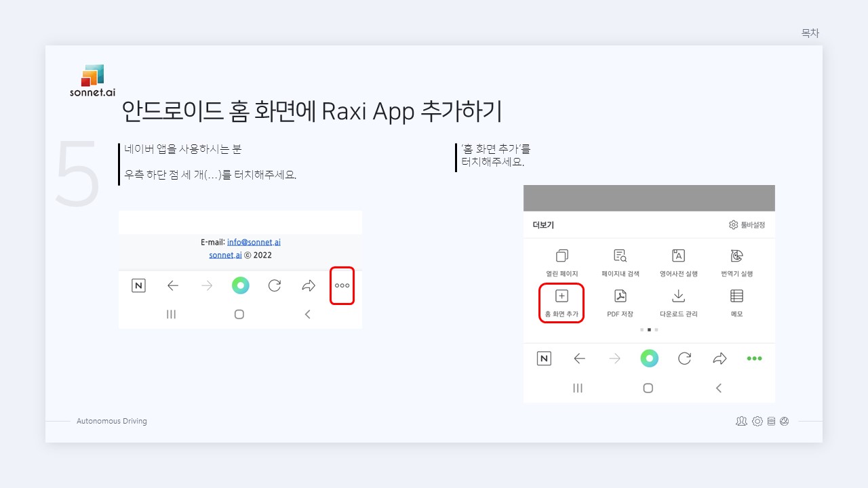
Task: Tap the share arrow under the email footer
Action: [x=309, y=286]
